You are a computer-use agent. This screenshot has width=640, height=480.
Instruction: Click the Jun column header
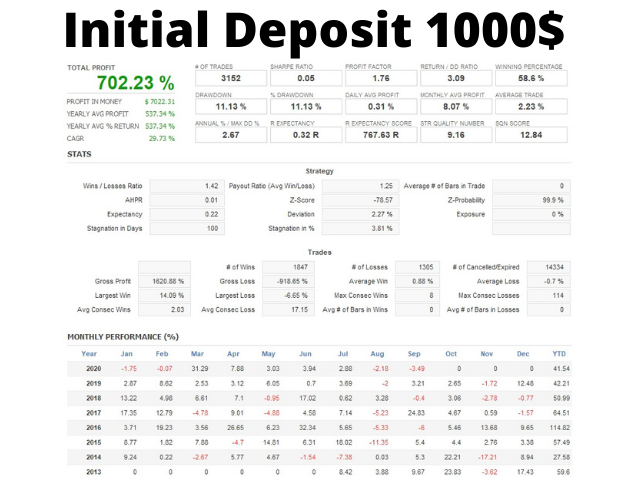coord(305,354)
